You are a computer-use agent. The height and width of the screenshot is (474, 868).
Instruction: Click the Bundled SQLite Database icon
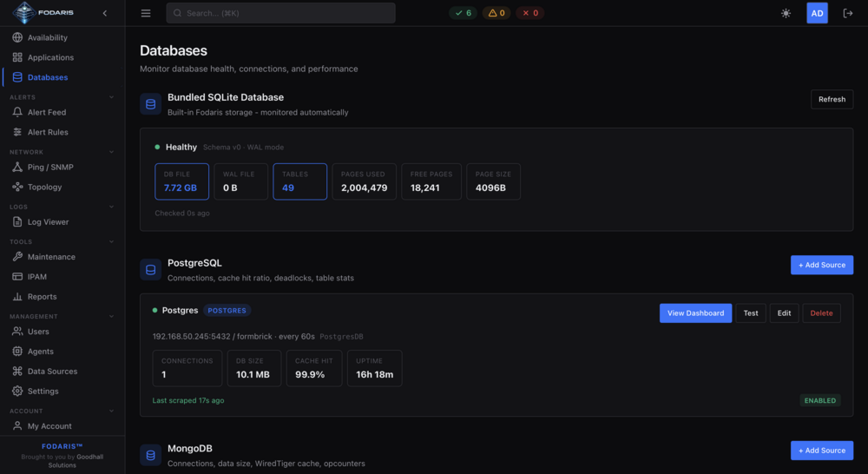[150, 104]
